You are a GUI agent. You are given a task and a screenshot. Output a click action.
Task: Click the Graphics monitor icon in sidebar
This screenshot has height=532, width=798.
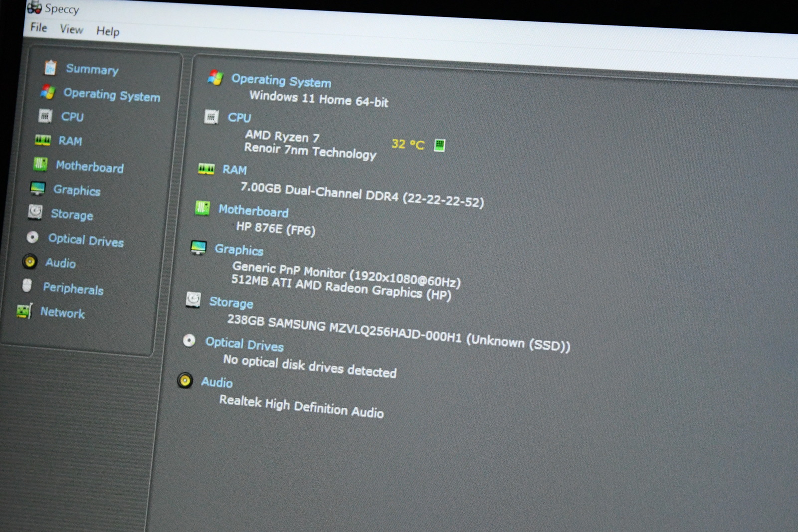pyautogui.click(x=37, y=188)
